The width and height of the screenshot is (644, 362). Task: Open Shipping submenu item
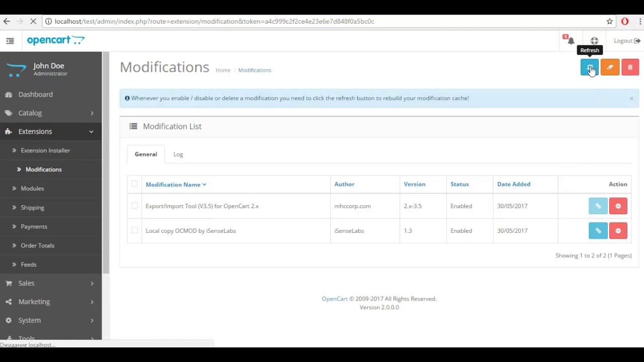coord(51,208)
